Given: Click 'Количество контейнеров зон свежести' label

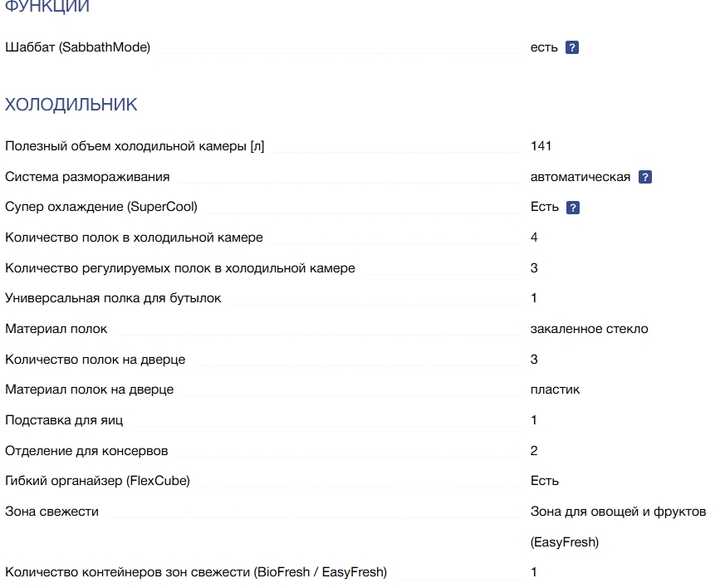Looking at the screenshot, I should pos(196,572).
